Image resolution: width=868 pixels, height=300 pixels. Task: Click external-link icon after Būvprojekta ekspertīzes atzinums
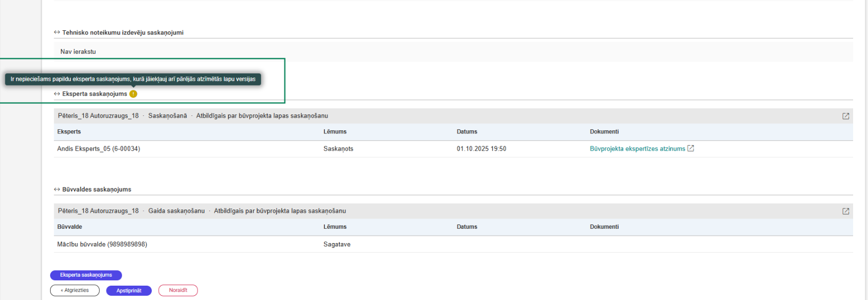pyautogui.click(x=691, y=148)
